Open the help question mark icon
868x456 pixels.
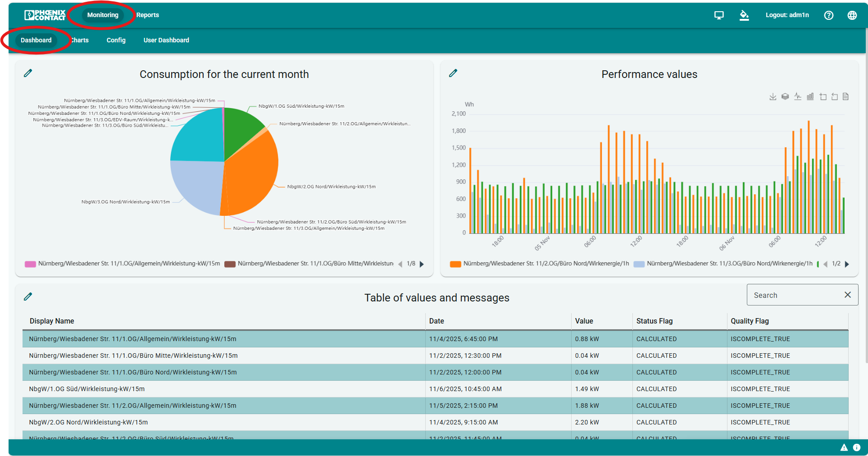pos(828,15)
